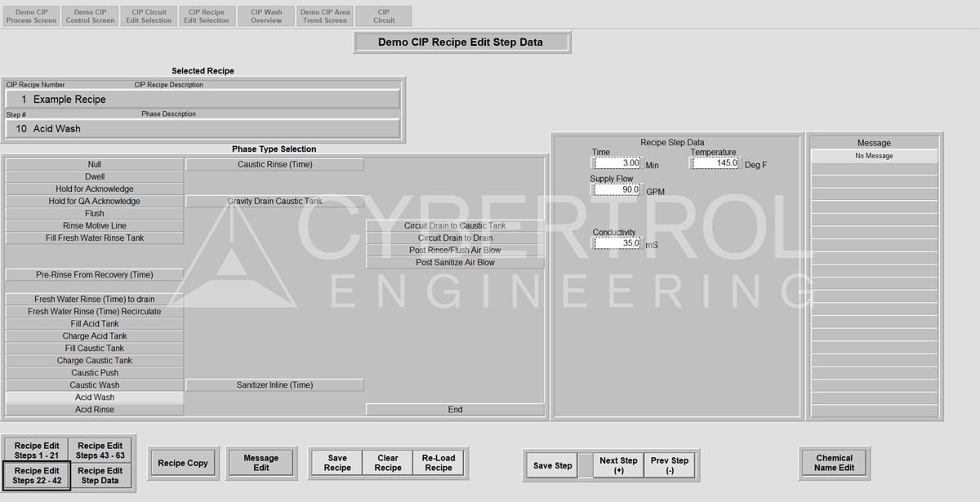Select the Acid Rinse phase type

[x=94, y=409]
